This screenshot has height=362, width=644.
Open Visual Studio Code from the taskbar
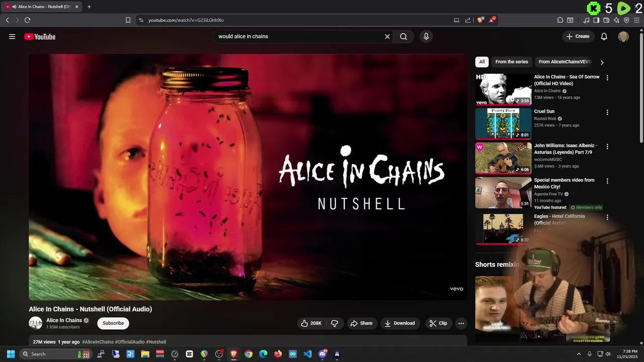[x=307, y=354]
